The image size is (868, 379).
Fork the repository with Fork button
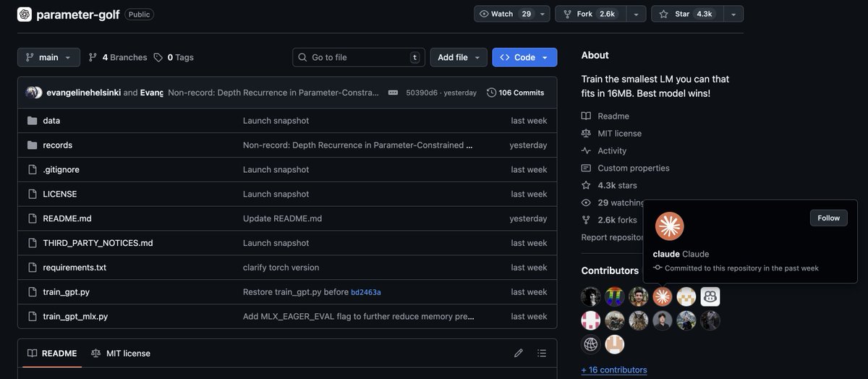(x=590, y=14)
